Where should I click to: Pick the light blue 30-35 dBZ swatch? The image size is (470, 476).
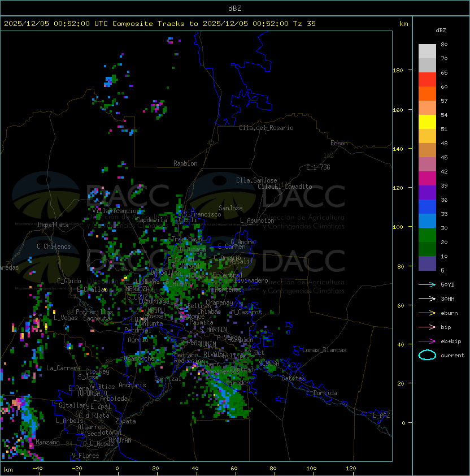(427, 220)
